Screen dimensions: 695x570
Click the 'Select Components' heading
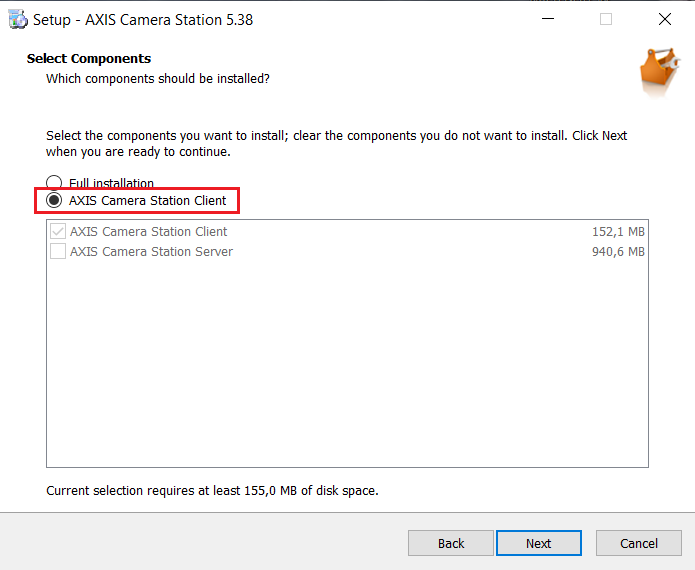point(89,59)
